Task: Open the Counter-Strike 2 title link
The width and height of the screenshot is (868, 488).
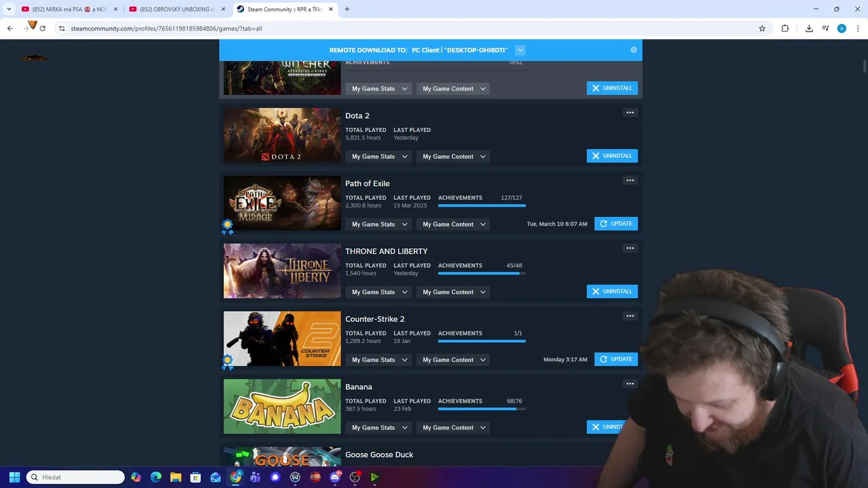Action: (x=375, y=319)
